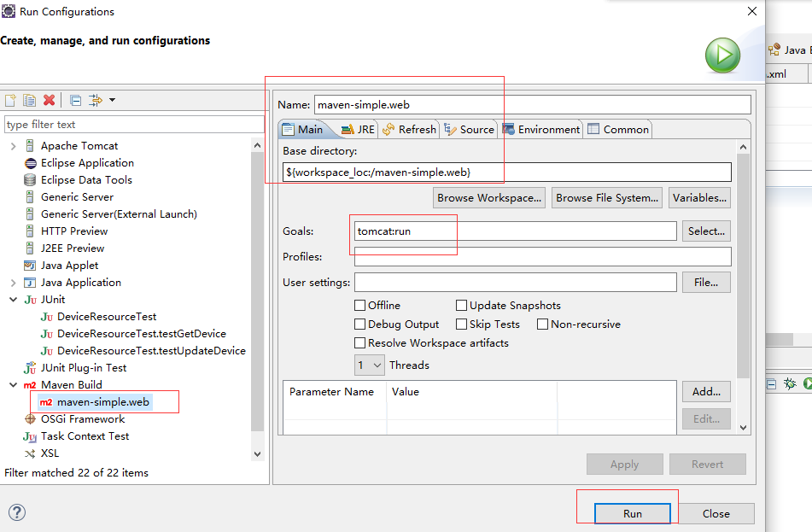The image size is (812, 532).
Task: Click the Collapse All toolbar icon
Action: 76,100
